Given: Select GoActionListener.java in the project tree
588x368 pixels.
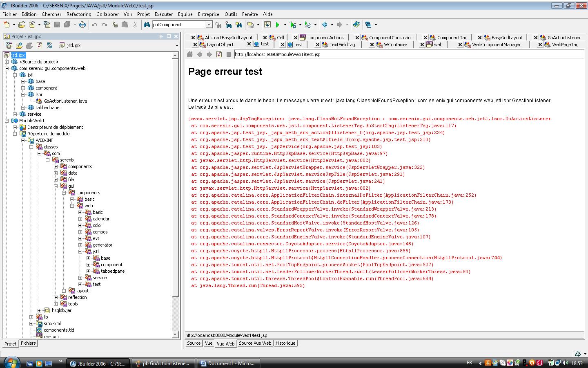Looking at the screenshot, I should pyautogui.click(x=65, y=101).
